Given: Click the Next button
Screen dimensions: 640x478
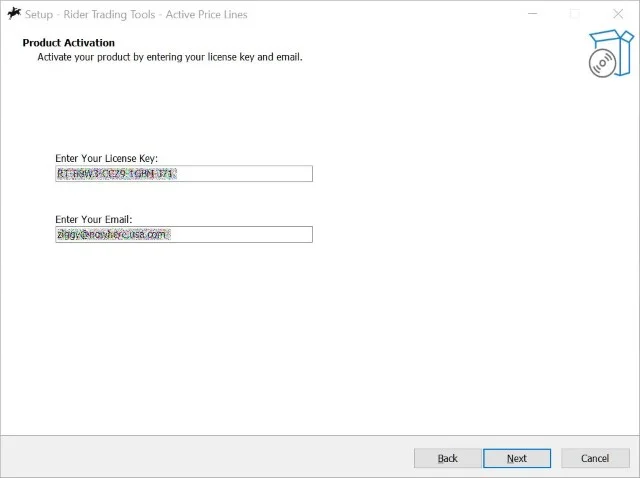Looking at the screenshot, I should (x=517, y=458).
